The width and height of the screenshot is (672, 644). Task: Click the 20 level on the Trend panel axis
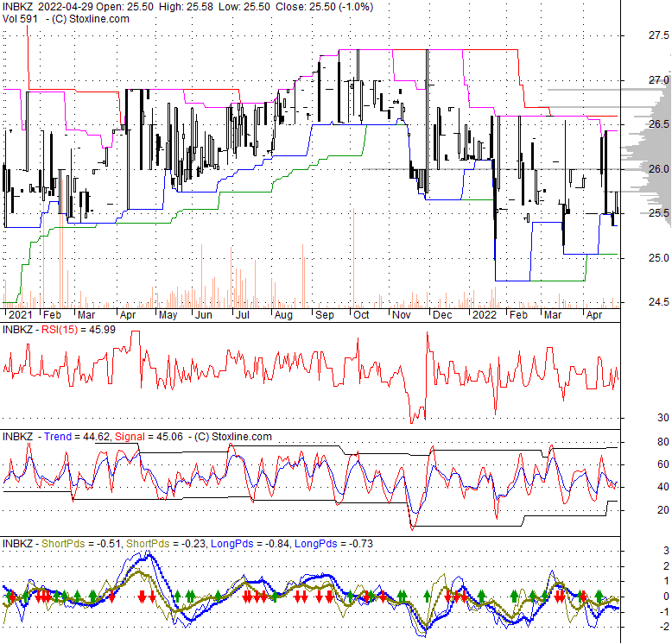tap(663, 509)
